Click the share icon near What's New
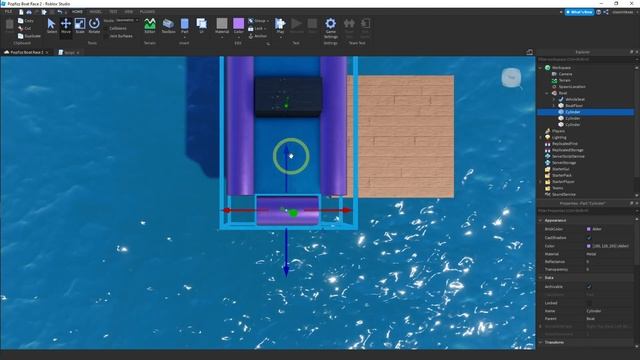Viewport: 640px width, 360px height. coord(606,12)
